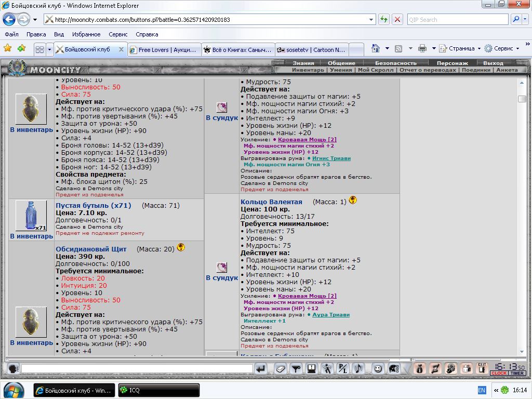Click the favorites star icon
Screen dimensions: 532x399
coord(7,48)
